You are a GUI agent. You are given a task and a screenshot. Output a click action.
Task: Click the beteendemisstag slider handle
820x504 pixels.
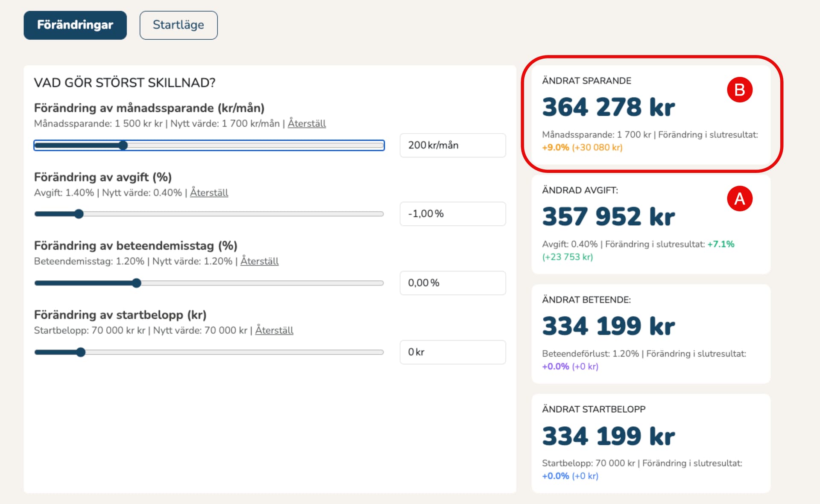click(x=136, y=283)
